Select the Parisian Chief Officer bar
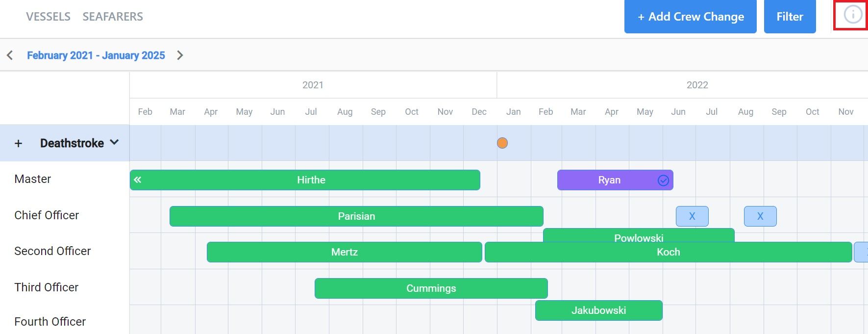868x334 pixels. [356, 216]
